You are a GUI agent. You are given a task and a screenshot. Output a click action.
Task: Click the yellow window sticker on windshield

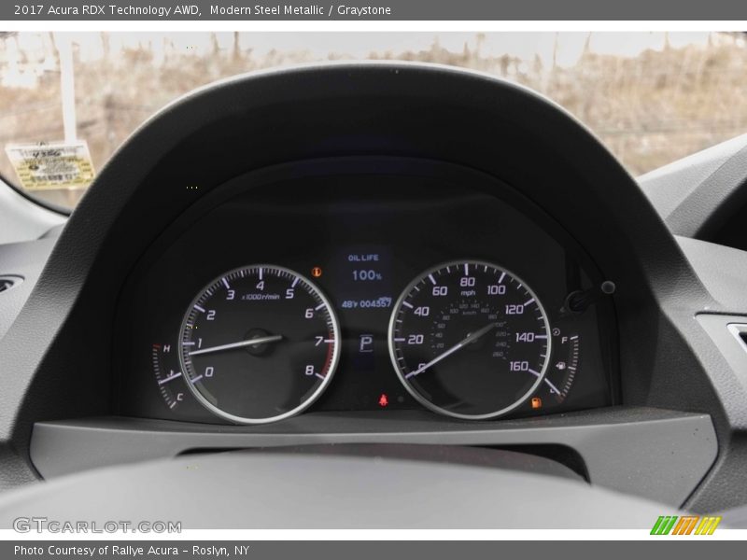pyautogui.click(x=50, y=165)
